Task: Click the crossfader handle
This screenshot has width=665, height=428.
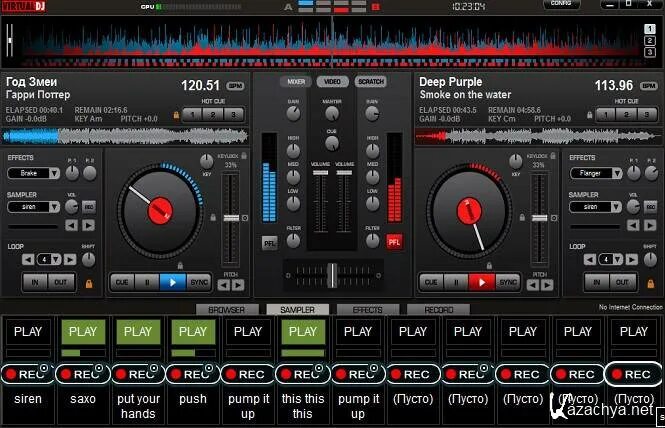Action: [332, 275]
